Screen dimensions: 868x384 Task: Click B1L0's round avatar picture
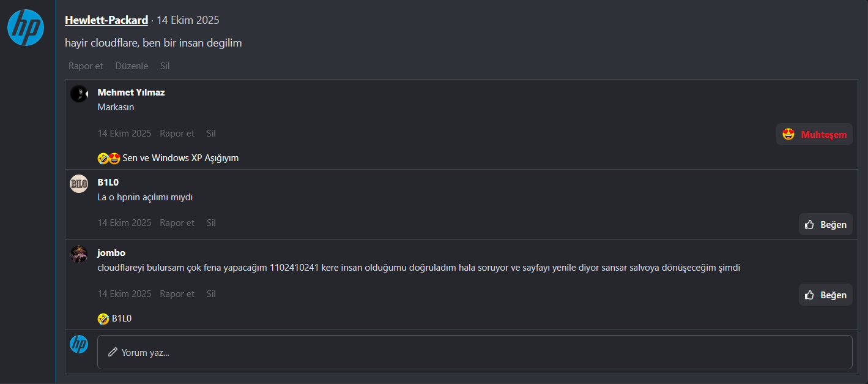pos(79,183)
